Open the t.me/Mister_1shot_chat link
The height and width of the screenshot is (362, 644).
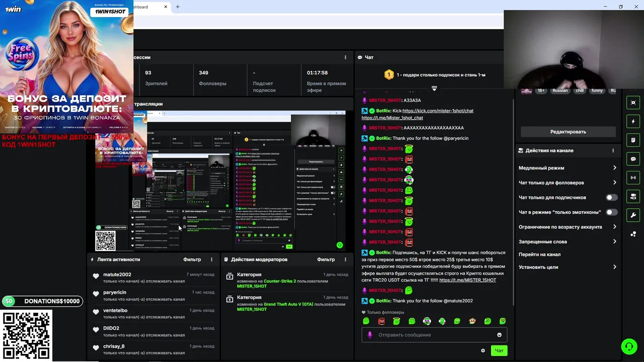pyautogui.click(x=392, y=118)
